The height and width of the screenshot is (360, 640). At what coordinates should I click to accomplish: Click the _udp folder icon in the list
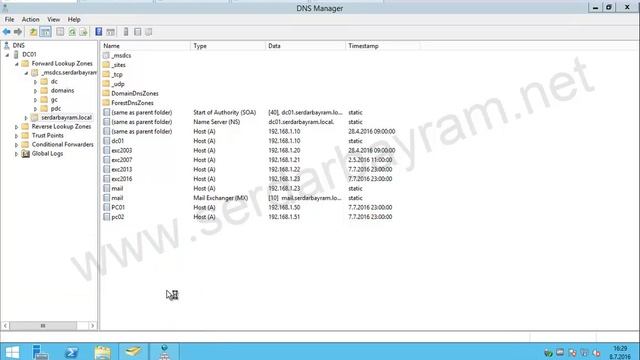pos(107,84)
